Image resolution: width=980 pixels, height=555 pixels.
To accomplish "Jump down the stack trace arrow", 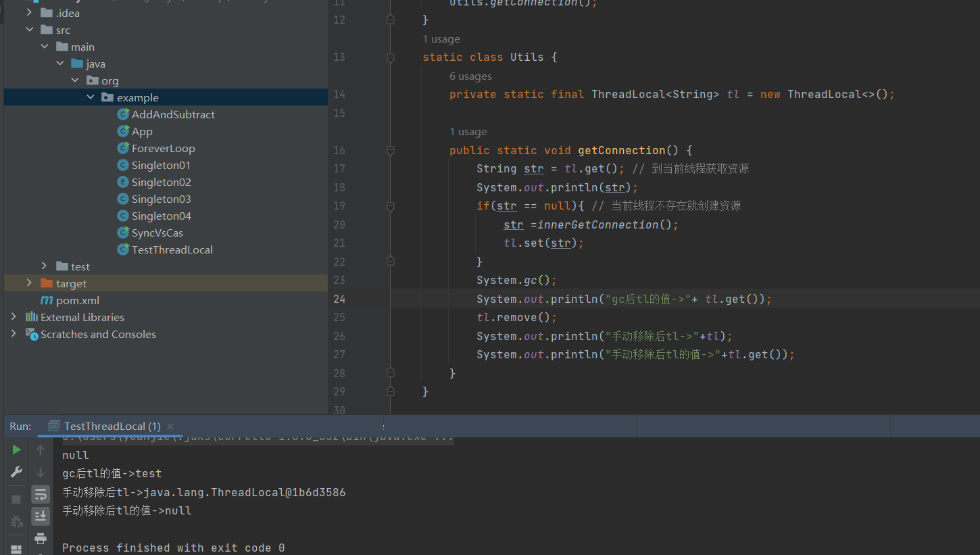I will pos(41,473).
